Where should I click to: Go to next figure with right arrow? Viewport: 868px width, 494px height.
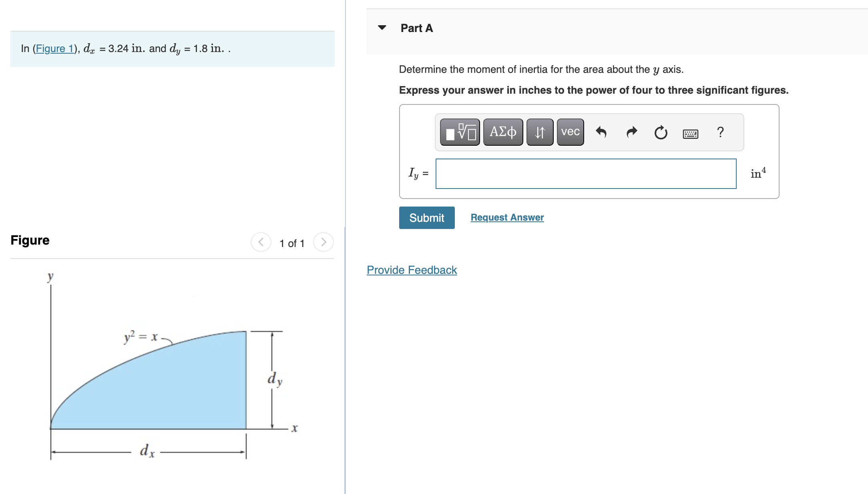324,242
